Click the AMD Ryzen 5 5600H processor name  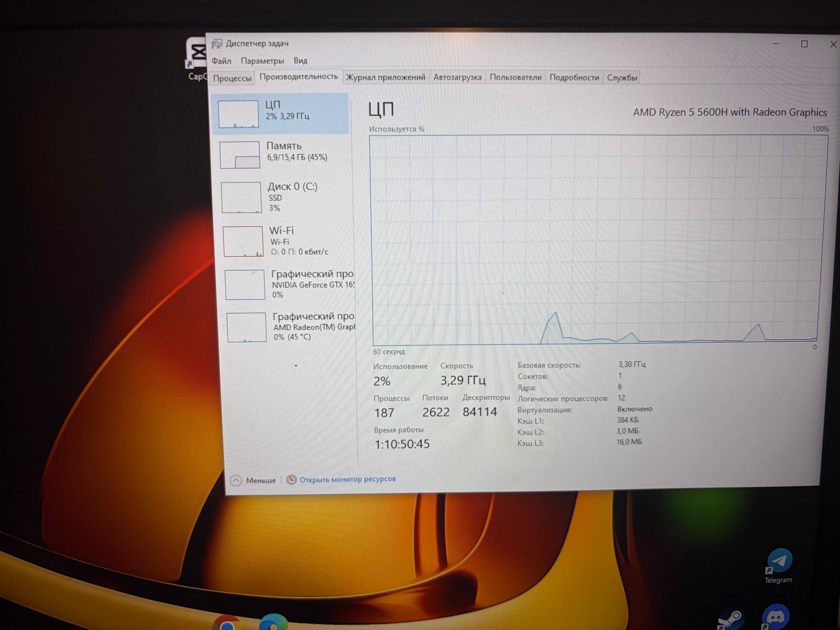point(729,113)
